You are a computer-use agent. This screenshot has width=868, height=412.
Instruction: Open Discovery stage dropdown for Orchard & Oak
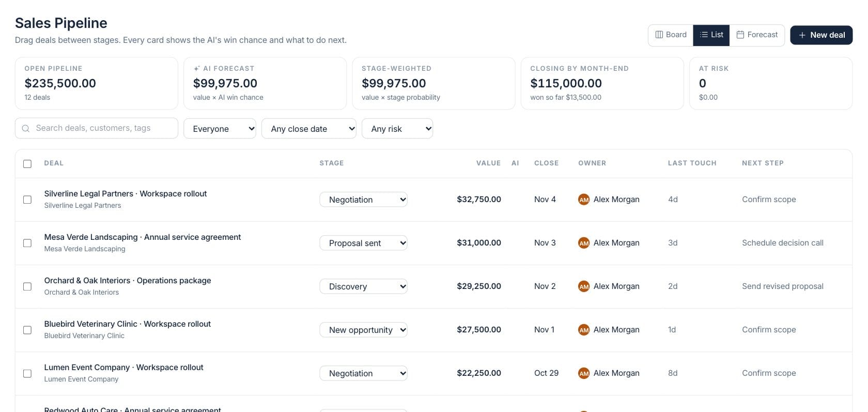coord(364,286)
